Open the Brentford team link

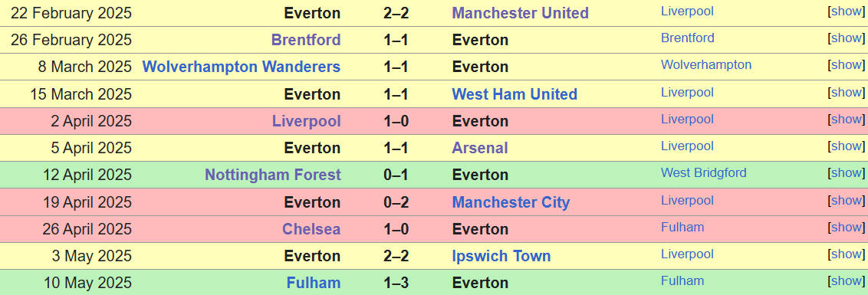point(306,40)
